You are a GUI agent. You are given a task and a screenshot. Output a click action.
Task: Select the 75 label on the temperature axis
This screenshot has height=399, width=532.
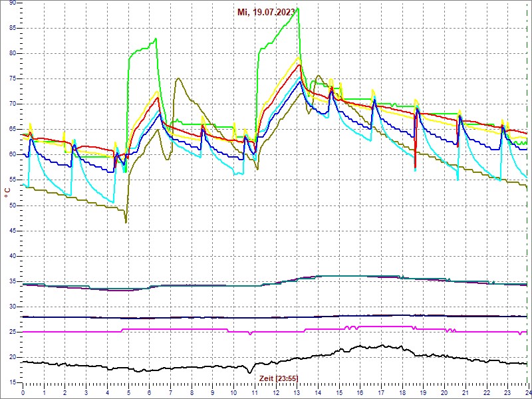[12, 78]
